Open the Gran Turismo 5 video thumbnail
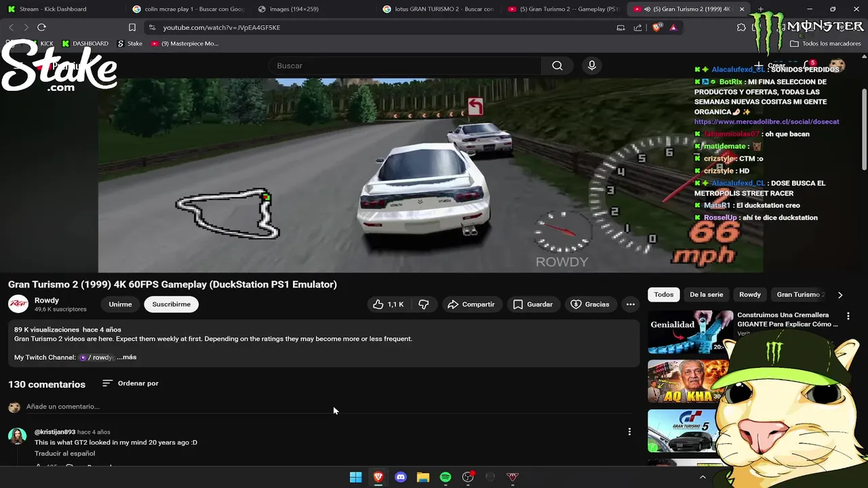Image resolution: width=868 pixels, height=488 pixels. point(682,431)
